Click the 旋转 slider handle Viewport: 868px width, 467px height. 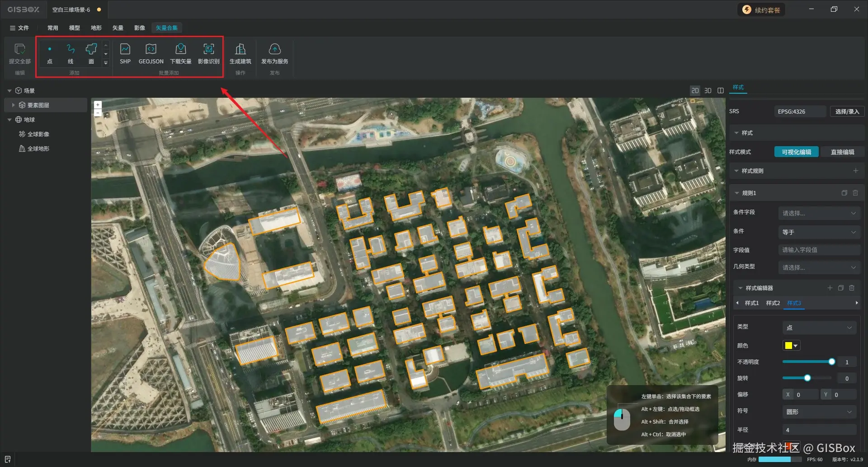807,378
